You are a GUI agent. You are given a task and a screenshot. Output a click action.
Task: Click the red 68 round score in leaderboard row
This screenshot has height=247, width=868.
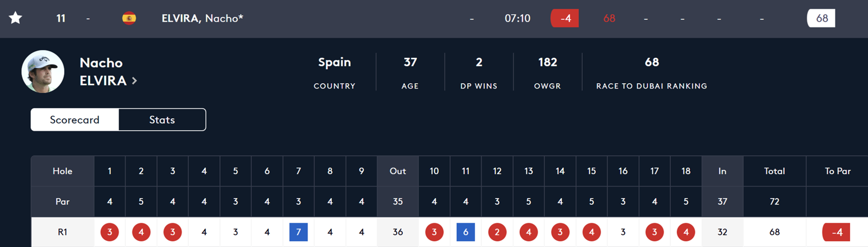[609, 18]
